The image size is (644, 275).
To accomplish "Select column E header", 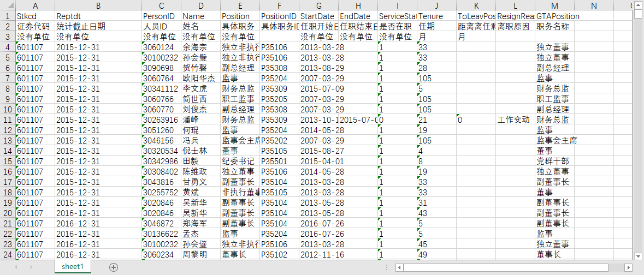I will pyautogui.click(x=240, y=5).
